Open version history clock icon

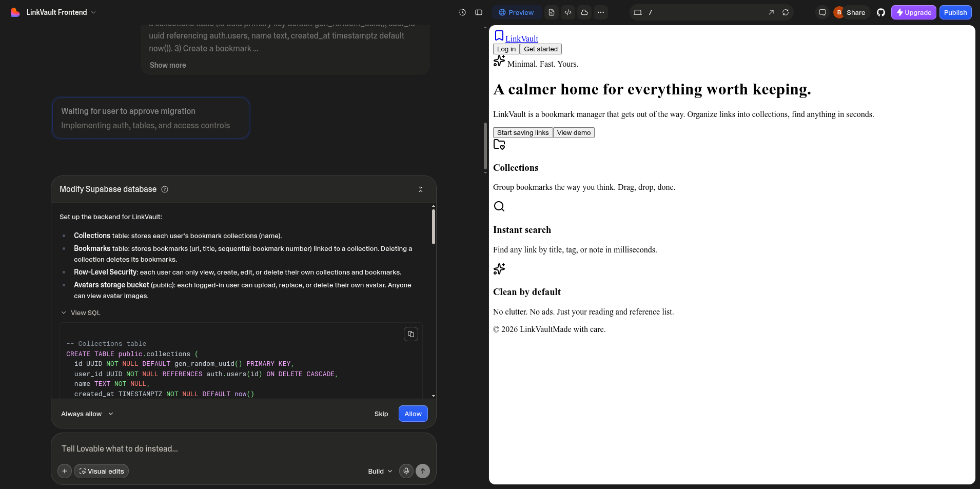[x=462, y=12]
